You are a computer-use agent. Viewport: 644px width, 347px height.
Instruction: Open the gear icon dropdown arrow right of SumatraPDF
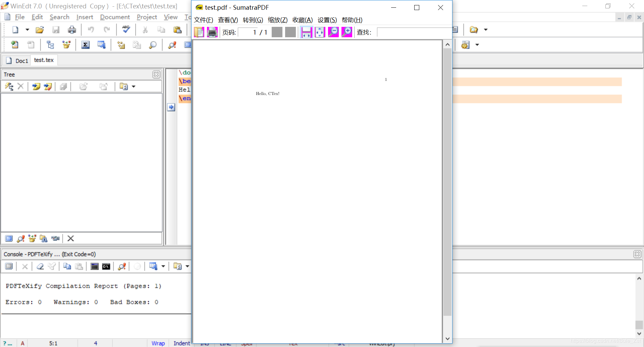477,45
